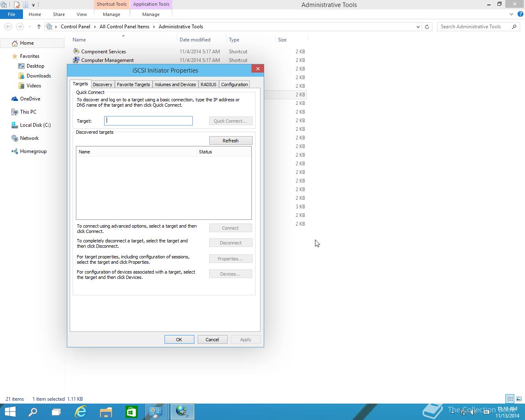Switch to Large icons view icon
This screenshot has width=525, height=420.
tap(519, 399)
